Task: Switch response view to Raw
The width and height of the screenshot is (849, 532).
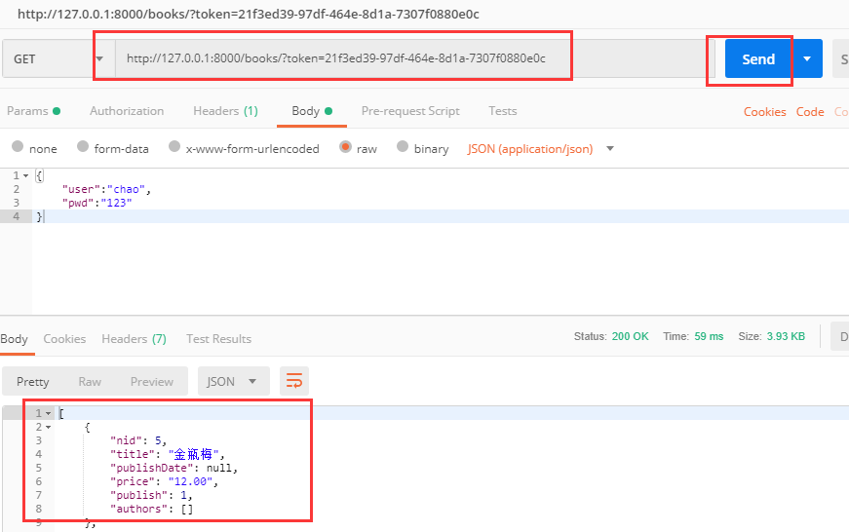Action: pos(89,382)
